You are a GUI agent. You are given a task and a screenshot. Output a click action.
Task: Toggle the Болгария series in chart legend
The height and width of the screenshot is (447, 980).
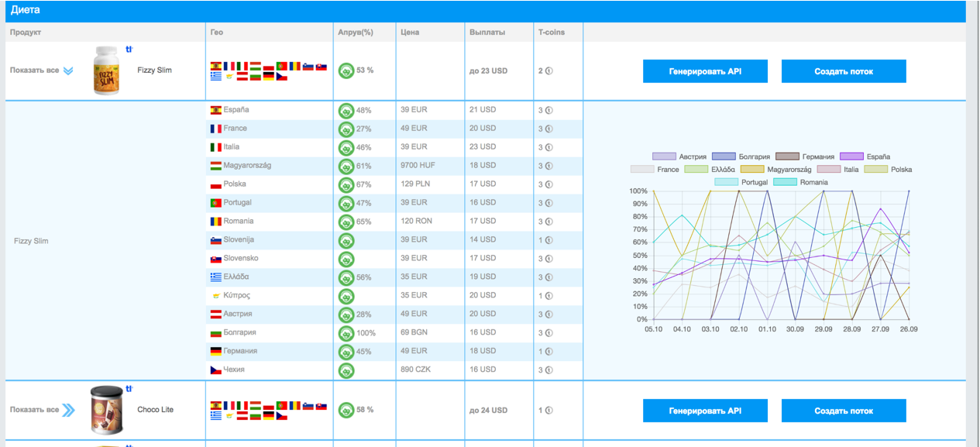click(741, 156)
